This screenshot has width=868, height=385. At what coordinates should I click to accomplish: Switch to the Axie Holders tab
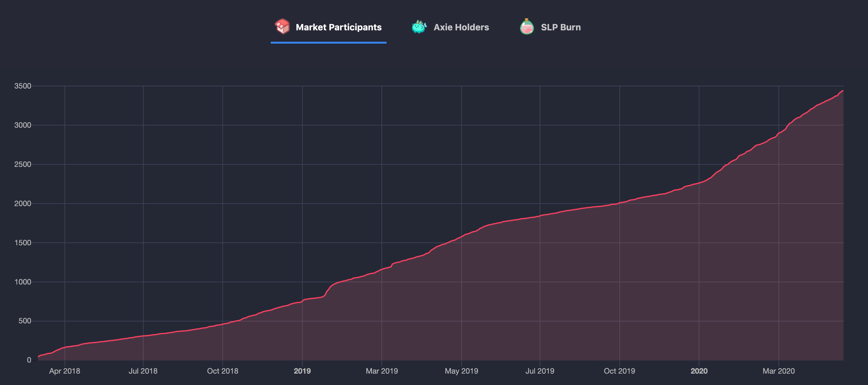coord(461,27)
